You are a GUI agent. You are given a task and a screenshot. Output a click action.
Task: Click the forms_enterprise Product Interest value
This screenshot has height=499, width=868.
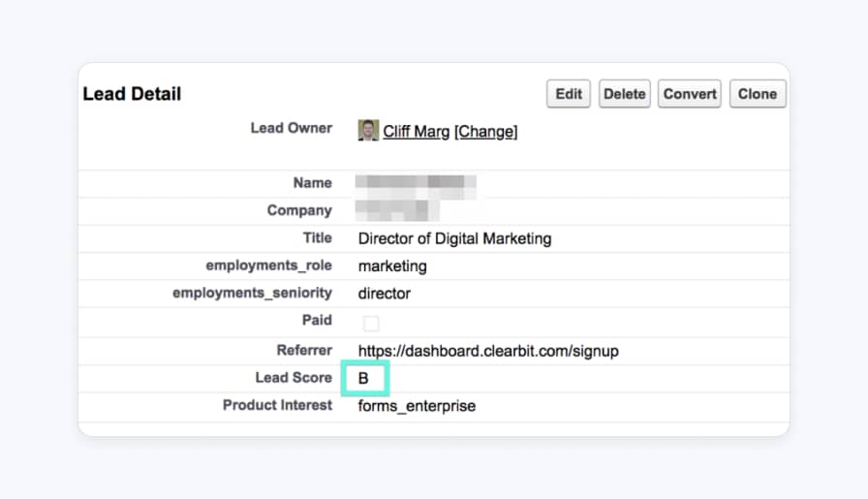click(x=417, y=406)
